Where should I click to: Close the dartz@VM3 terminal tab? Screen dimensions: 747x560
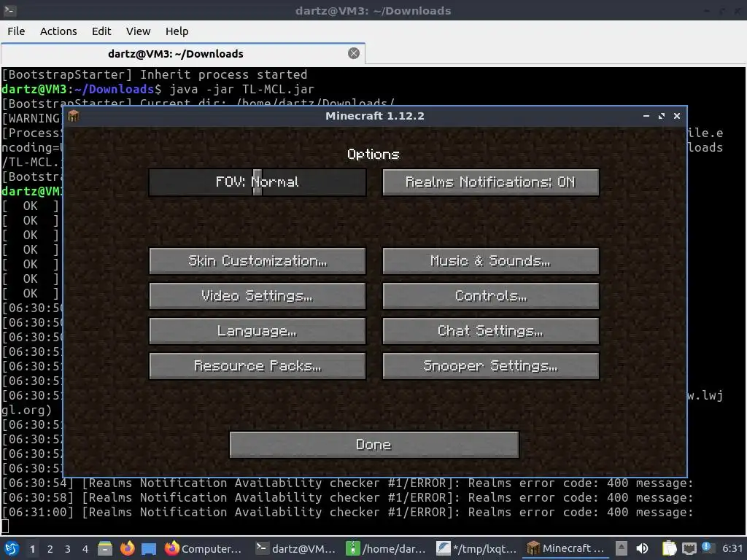pyautogui.click(x=354, y=53)
